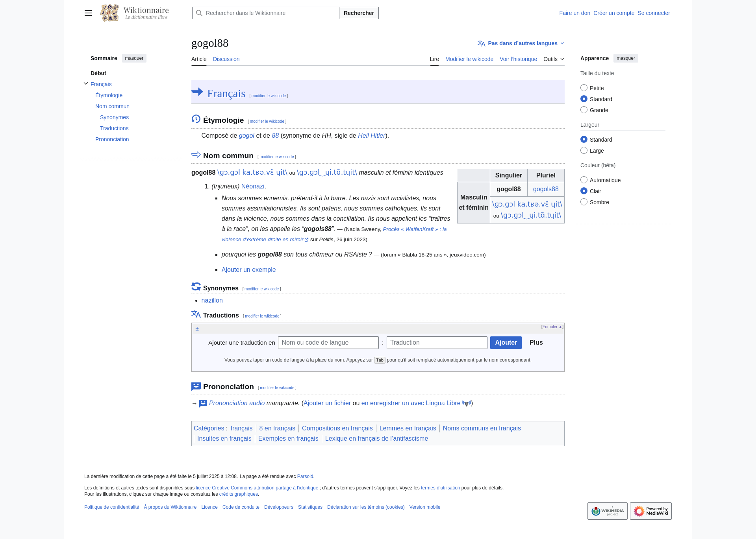The image size is (756, 539).
Task: Click the Powered by MediaWiki badge
Action: (650, 511)
